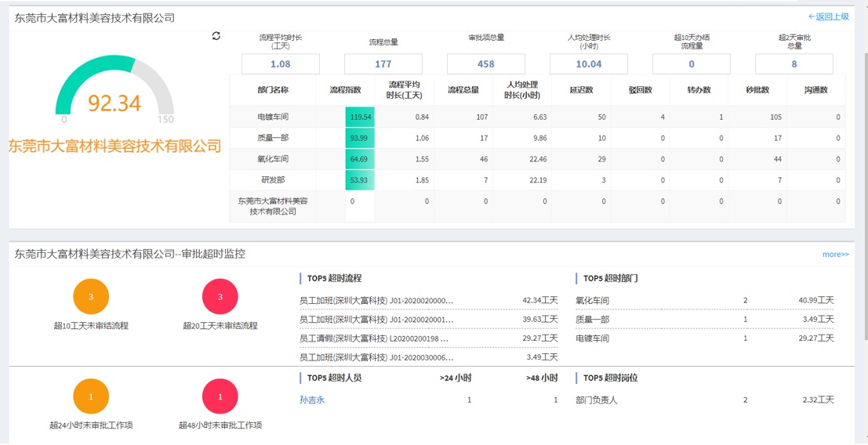
Task: Sort by the 延迟数 column header
Action: [x=581, y=90]
